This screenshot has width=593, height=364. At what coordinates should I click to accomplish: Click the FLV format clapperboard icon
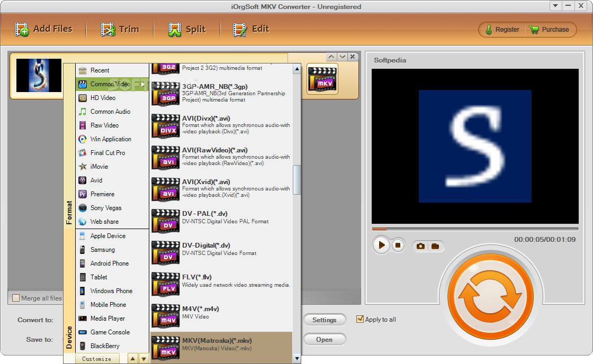pos(166,285)
